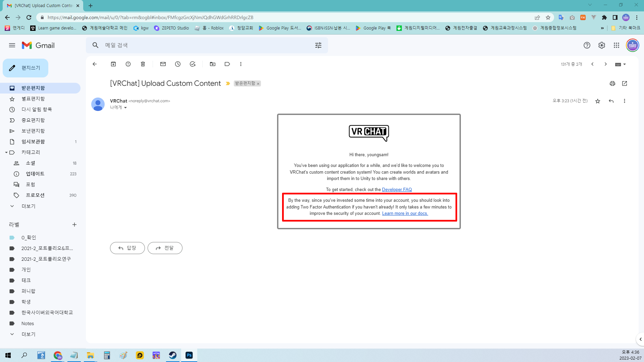Viewport: 644px width, 362px height.
Task: Expand recipient details 나에게 dropdown
Action: (125, 108)
